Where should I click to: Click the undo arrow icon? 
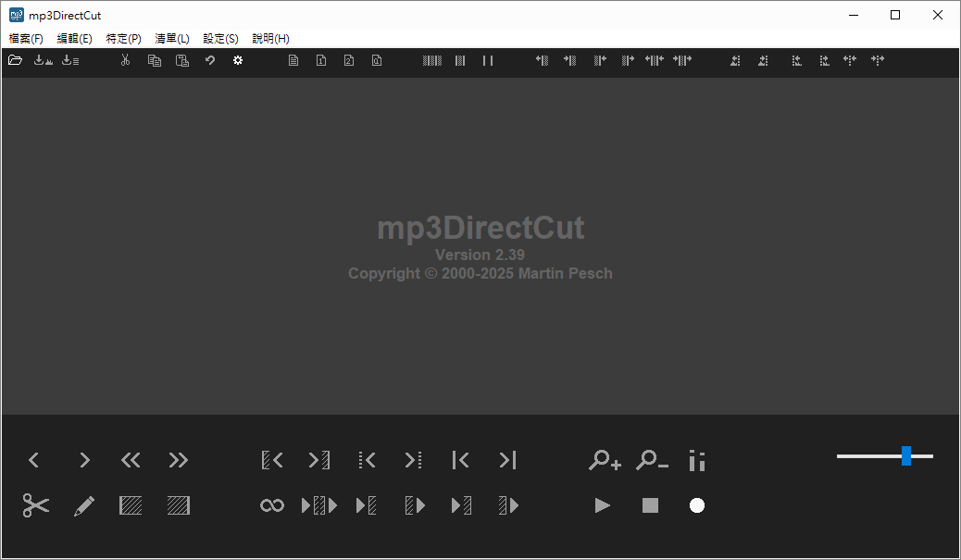point(209,60)
